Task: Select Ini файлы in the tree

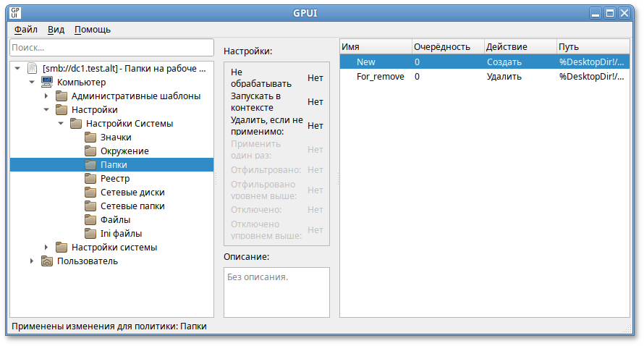Action: click(x=121, y=234)
